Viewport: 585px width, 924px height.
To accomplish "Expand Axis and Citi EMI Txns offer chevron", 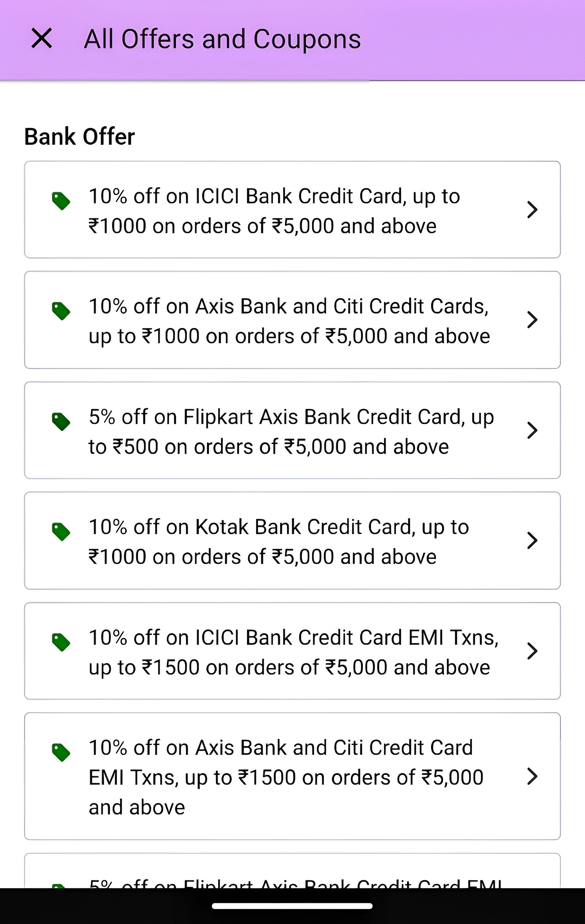I will 532,776.
